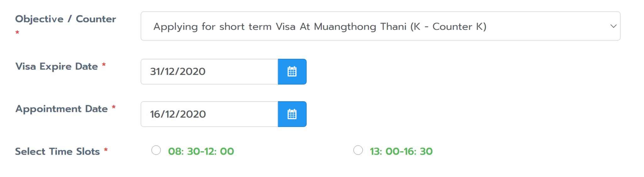
Task: Open calendar picker for Appointment Date
Action: [292, 114]
